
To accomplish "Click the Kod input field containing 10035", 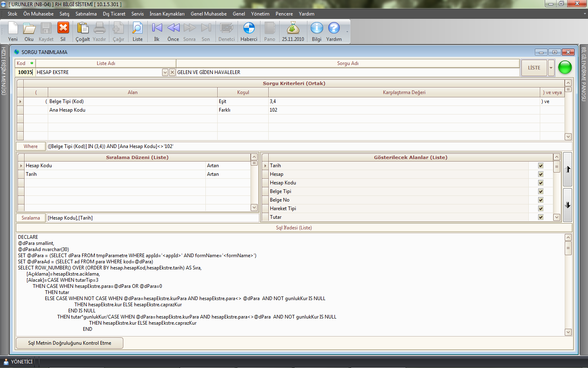I will (x=25, y=72).
